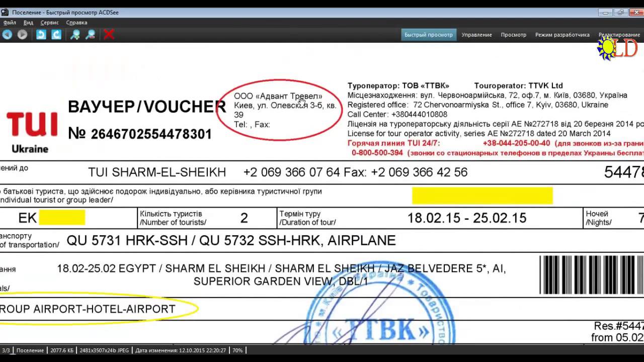This screenshot has width=644, height=362.
Task: Click the Поселение file name in the status bar
Action: tap(30, 350)
